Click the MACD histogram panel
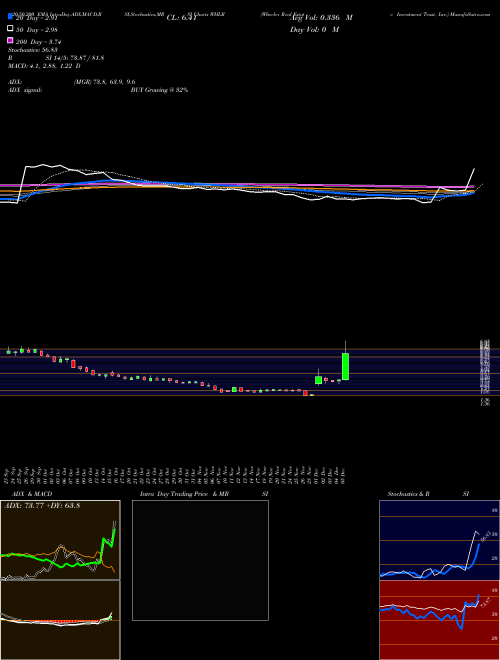Image resolution: width=500 pixels, height=660 pixels. (x=60, y=620)
